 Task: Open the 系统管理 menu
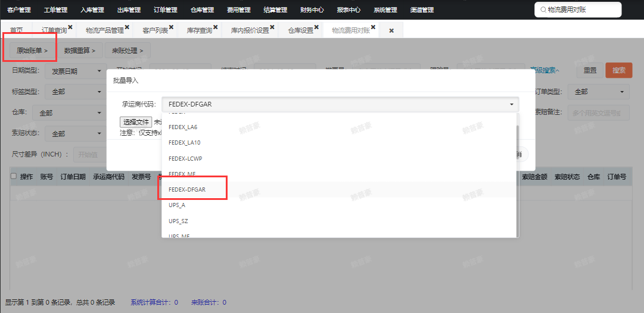tap(385, 10)
